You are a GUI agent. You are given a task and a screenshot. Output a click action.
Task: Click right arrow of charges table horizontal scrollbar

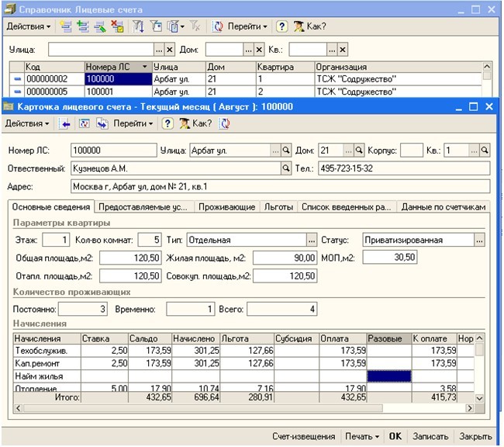point(470,408)
